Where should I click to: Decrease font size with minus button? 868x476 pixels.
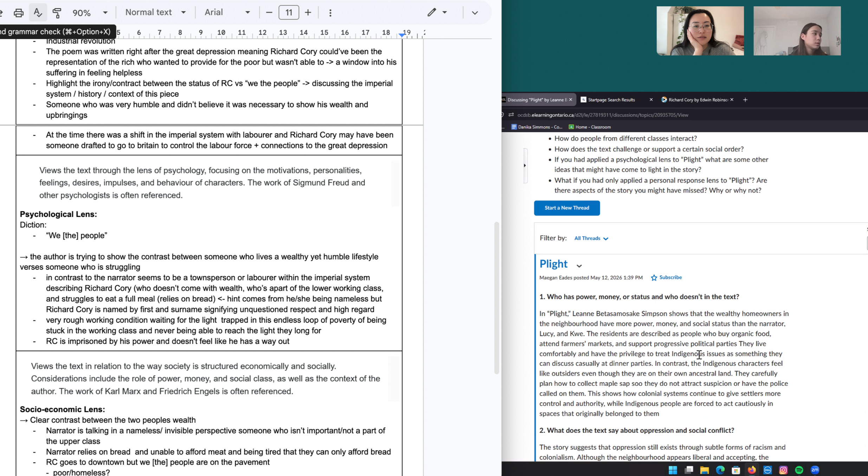click(x=269, y=13)
